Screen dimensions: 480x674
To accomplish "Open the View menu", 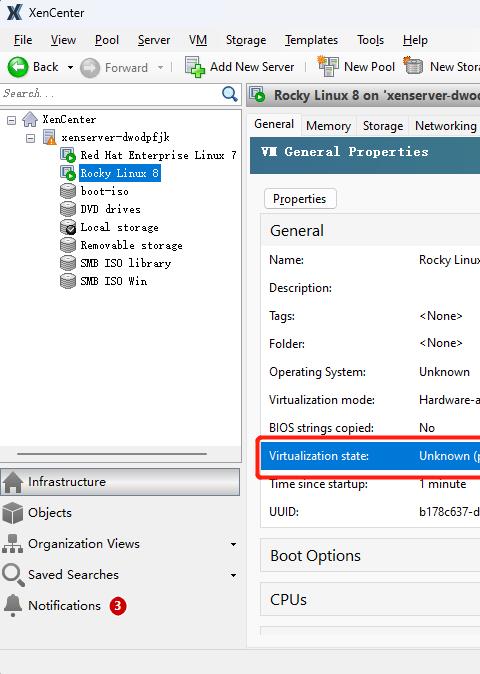I will pyautogui.click(x=63, y=40).
